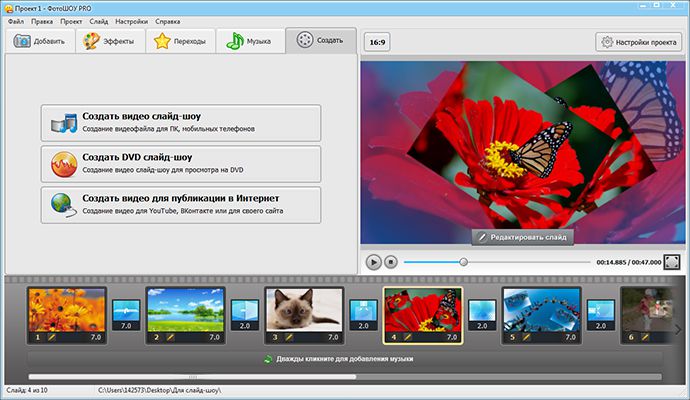The image size is (690, 400).
Task: Click Создать видео слайд-шоу button
Action: (181, 123)
